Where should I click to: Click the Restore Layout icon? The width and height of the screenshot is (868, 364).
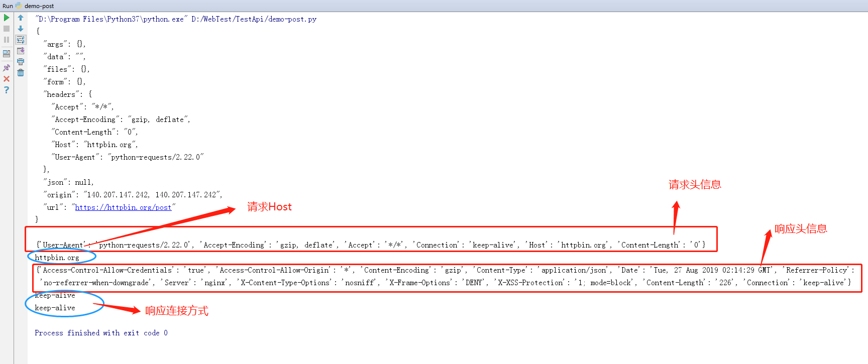coord(7,53)
